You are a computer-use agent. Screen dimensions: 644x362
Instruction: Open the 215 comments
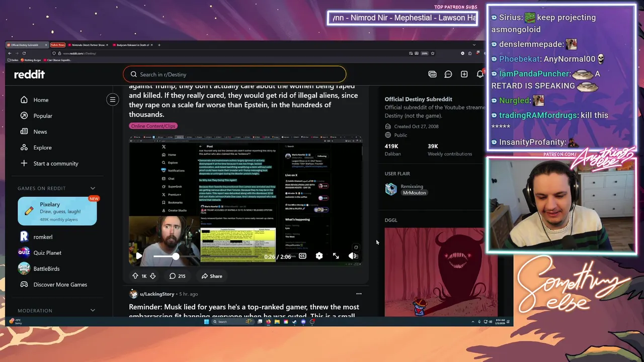pyautogui.click(x=177, y=276)
